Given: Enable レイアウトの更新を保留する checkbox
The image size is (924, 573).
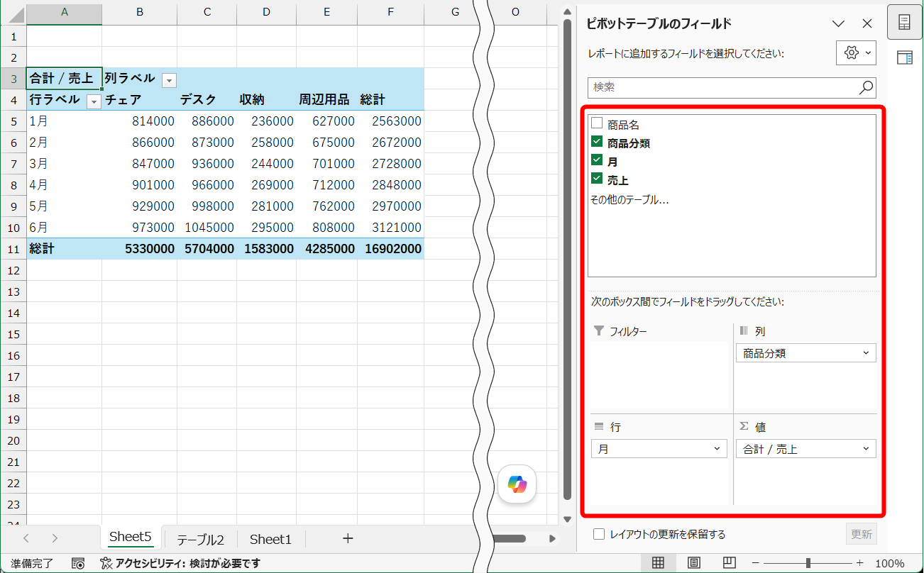Looking at the screenshot, I should pos(599,534).
